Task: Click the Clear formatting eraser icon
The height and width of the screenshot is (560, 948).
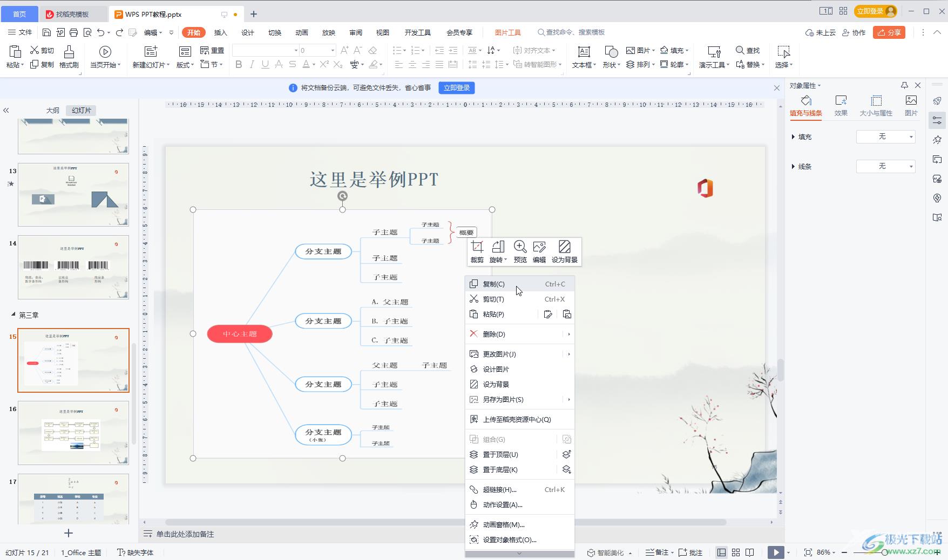Action: click(373, 50)
